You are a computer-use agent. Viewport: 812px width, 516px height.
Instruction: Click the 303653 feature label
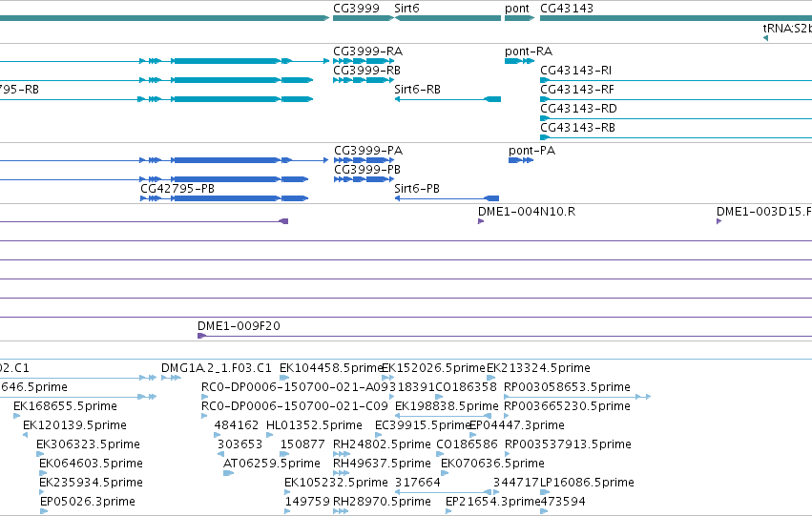pos(239,444)
